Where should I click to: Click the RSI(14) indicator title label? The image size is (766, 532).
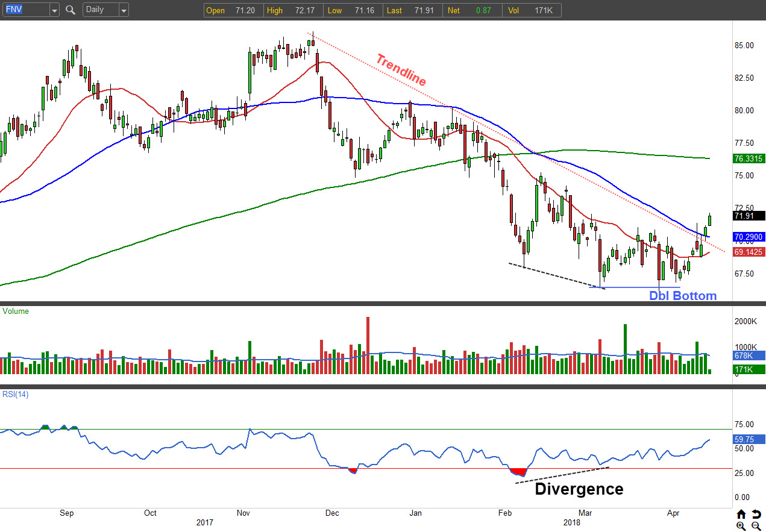(16, 395)
